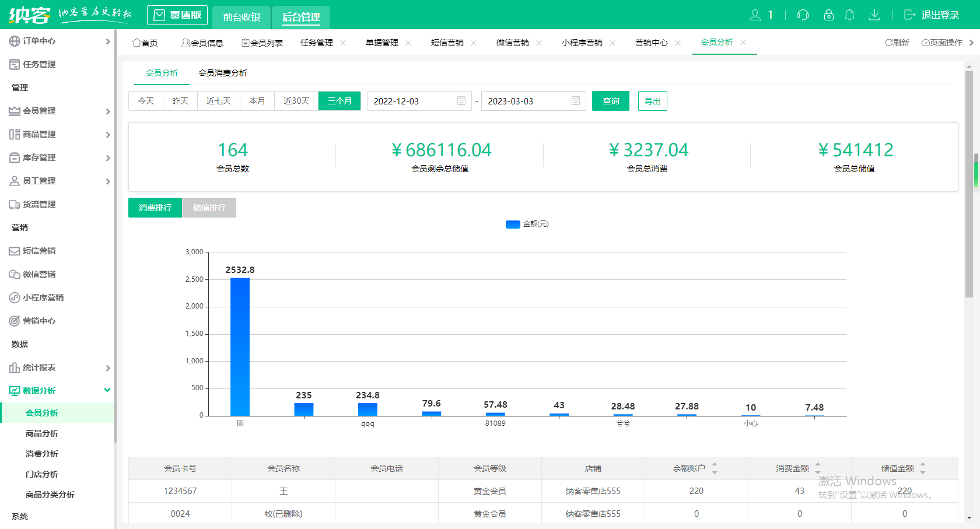This screenshot has width=980, height=529.
Task: Expand 商品管理 chevron
Action: pos(108,135)
